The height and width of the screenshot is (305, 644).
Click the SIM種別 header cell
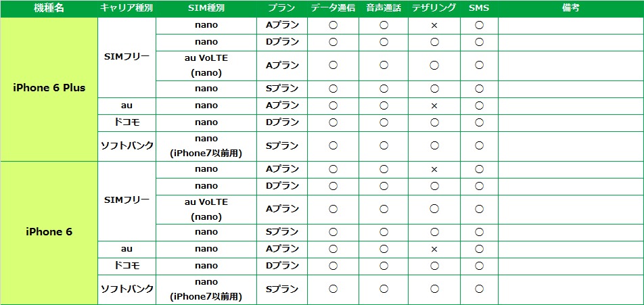[206, 8]
